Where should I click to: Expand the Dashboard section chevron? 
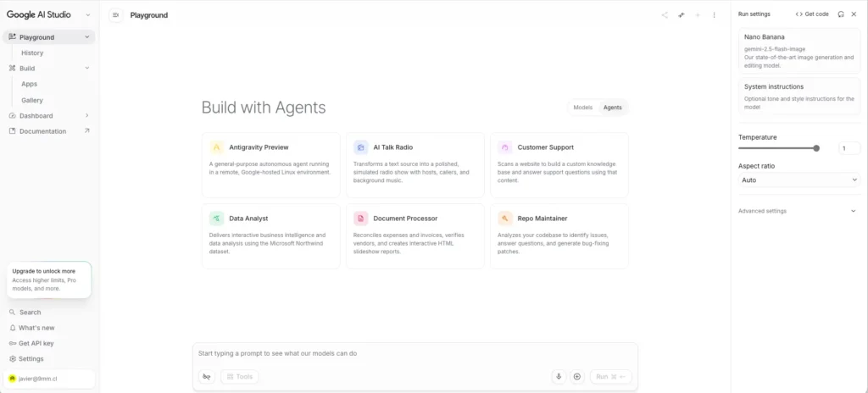87,115
